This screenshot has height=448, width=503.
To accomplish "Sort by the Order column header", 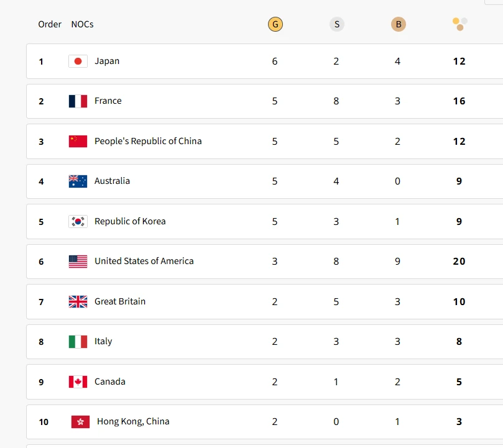I will click(50, 24).
